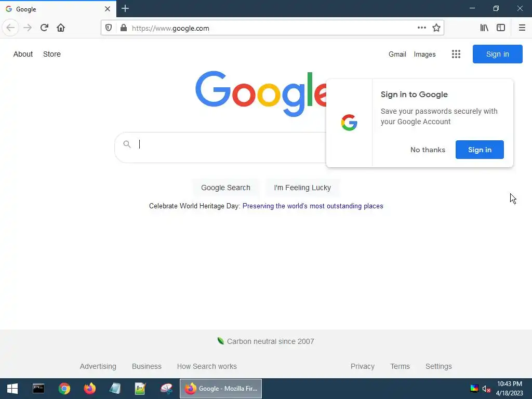Open How Search works link
The image size is (532, 399).
(x=207, y=366)
